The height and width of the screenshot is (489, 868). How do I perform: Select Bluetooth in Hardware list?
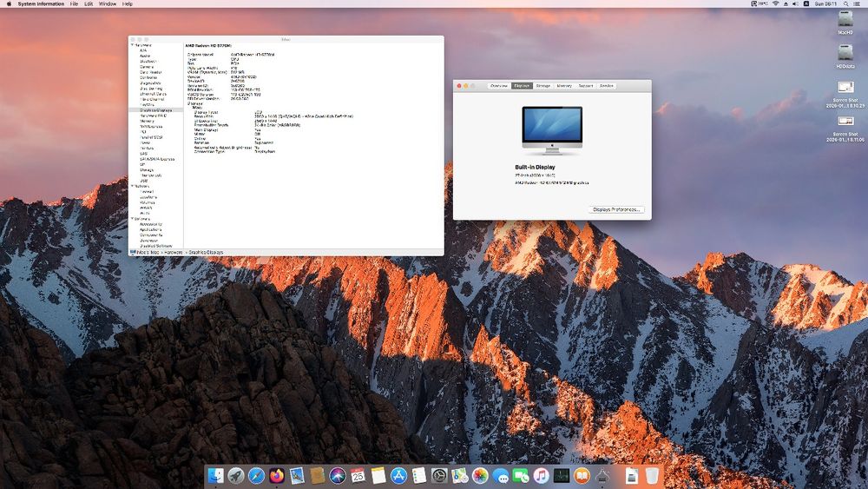(x=148, y=62)
